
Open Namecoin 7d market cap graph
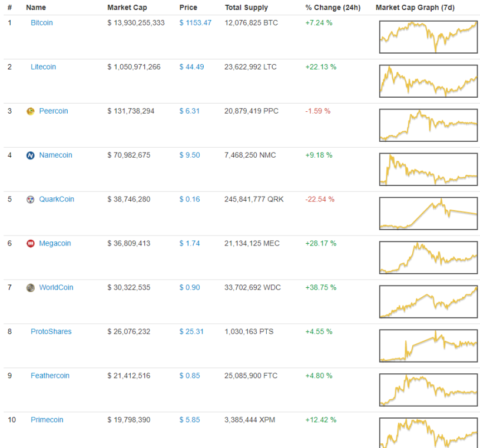(428, 169)
